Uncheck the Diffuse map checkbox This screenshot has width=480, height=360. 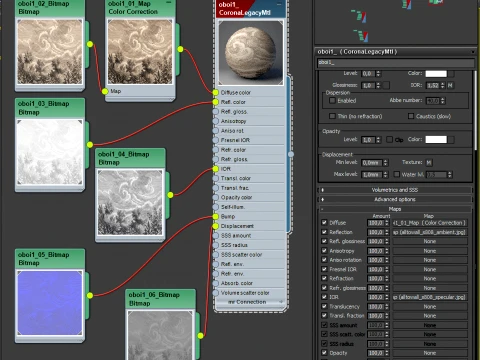[324, 222]
